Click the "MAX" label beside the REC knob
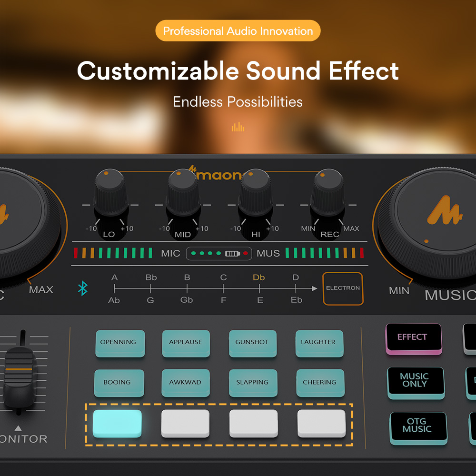Screen dimensions: 476x476 point(351,228)
